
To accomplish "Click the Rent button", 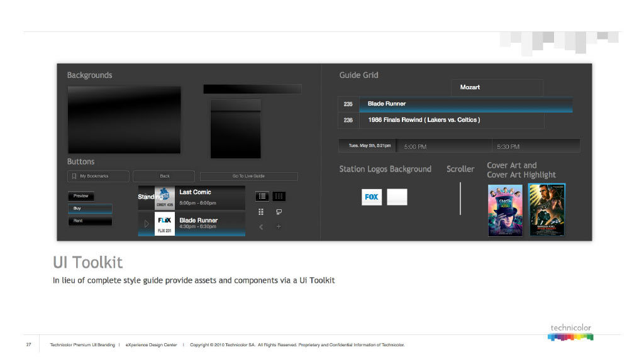I will pyautogui.click(x=90, y=221).
